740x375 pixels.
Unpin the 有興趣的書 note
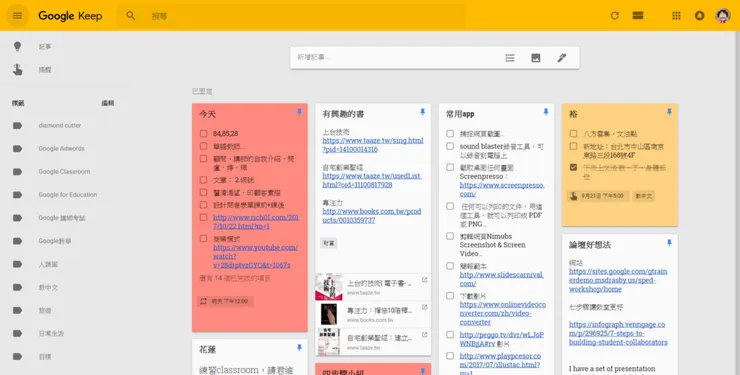[x=422, y=112]
